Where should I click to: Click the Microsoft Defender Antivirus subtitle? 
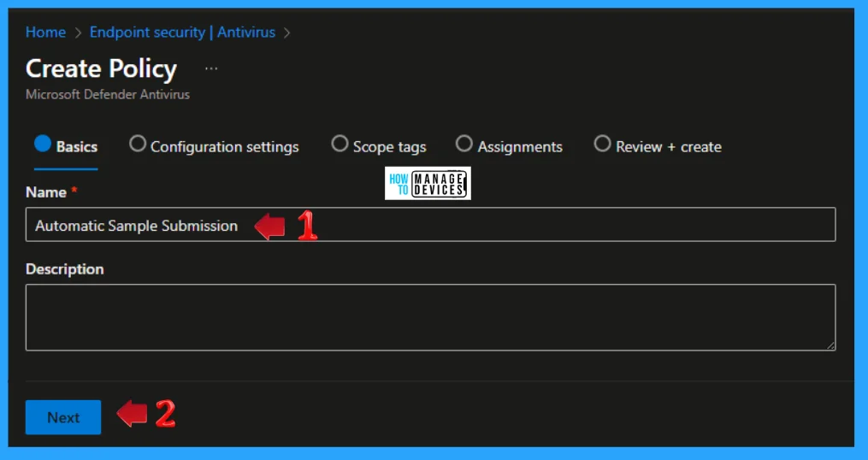click(x=108, y=95)
